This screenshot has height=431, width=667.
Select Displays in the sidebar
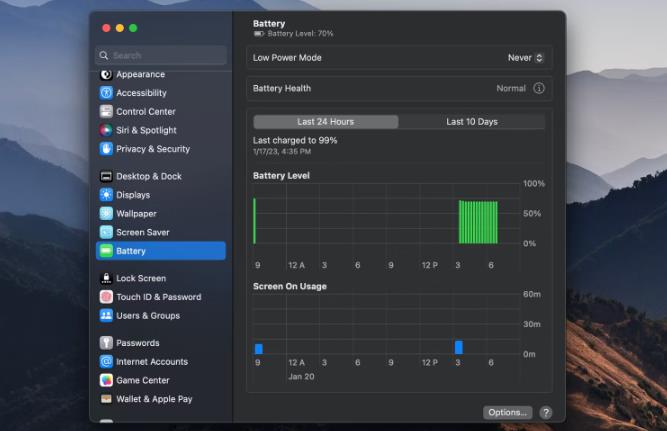coord(161,195)
